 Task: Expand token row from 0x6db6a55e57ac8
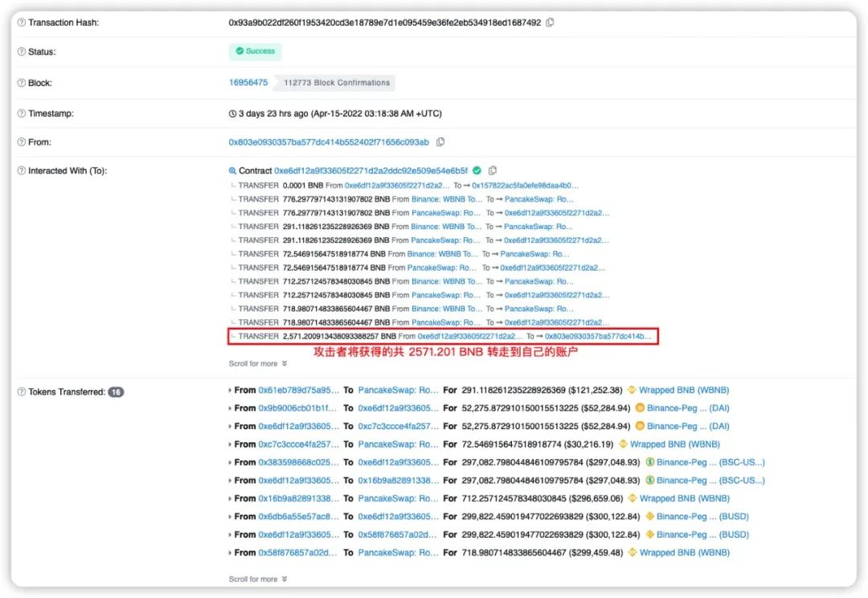pos(230,517)
